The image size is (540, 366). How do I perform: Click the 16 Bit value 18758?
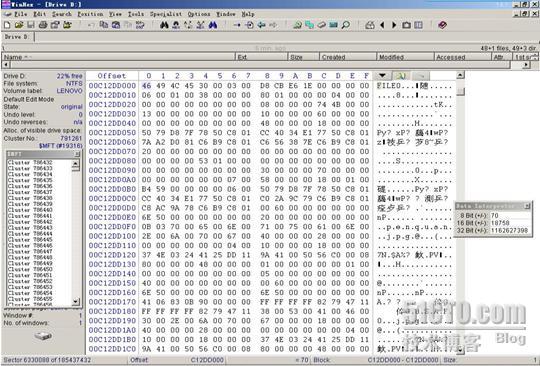(500, 223)
